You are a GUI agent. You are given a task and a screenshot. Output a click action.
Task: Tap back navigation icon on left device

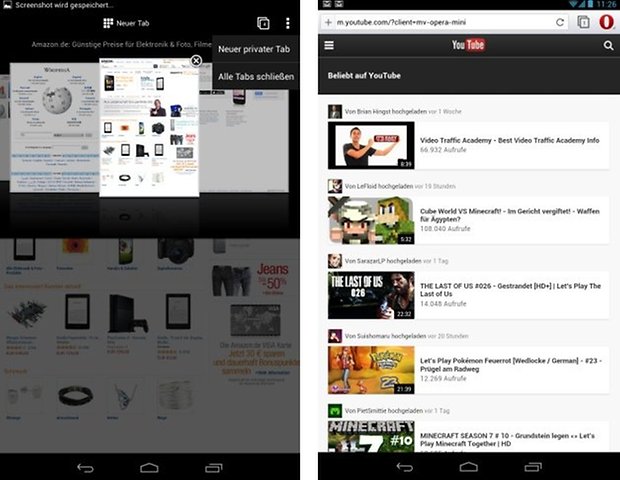(85, 468)
